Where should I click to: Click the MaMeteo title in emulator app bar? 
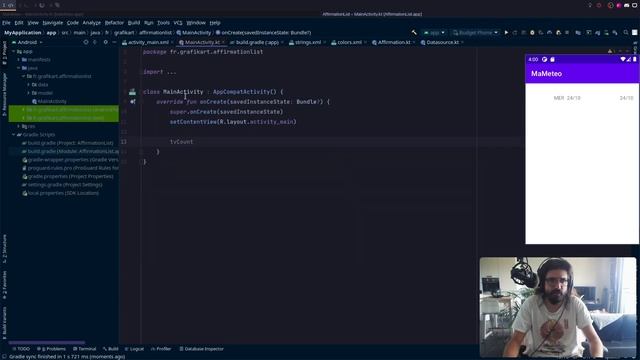tap(546, 74)
